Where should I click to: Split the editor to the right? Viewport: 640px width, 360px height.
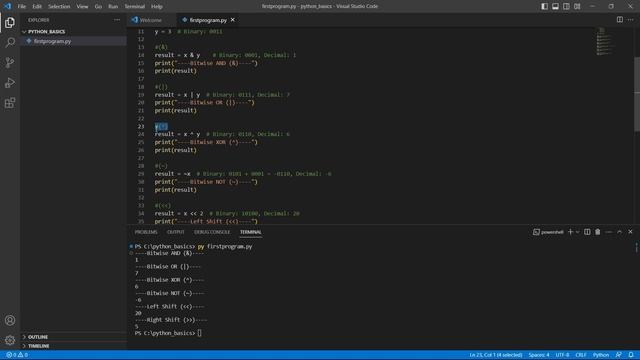[620, 20]
